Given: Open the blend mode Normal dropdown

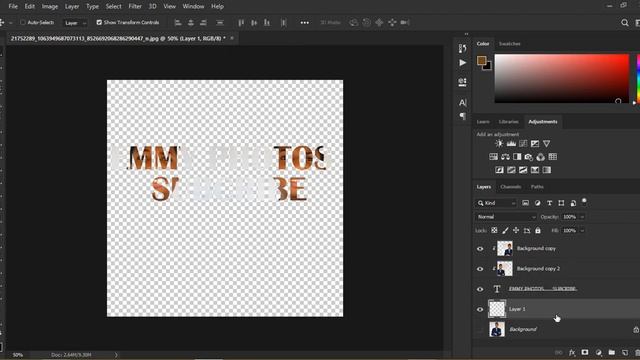Looking at the screenshot, I should [506, 217].
